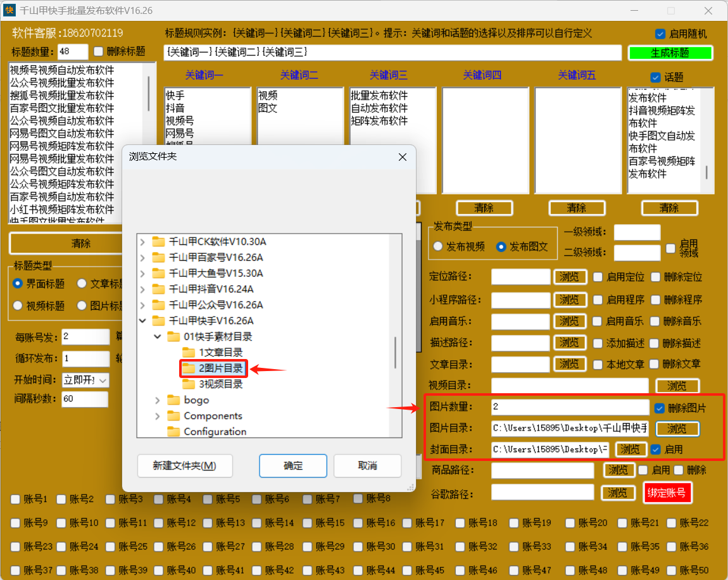The image size is (728, 580).
Task: Expand the bogo folder node
Action: [x=158, y=400]
